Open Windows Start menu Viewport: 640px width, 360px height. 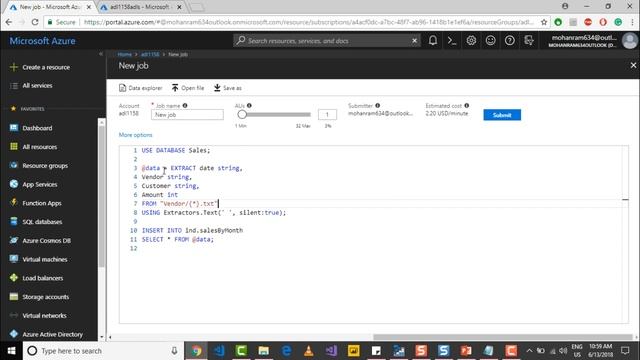pos(11,351)
